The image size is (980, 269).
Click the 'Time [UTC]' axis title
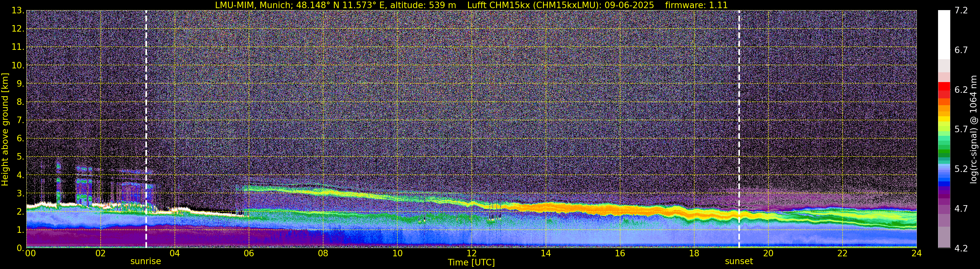coord(471,262)
